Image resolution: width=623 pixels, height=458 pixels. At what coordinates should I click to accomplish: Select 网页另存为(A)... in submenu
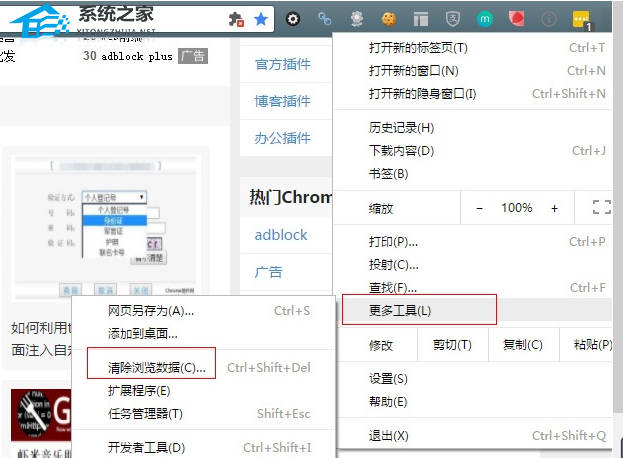point(203,311)
